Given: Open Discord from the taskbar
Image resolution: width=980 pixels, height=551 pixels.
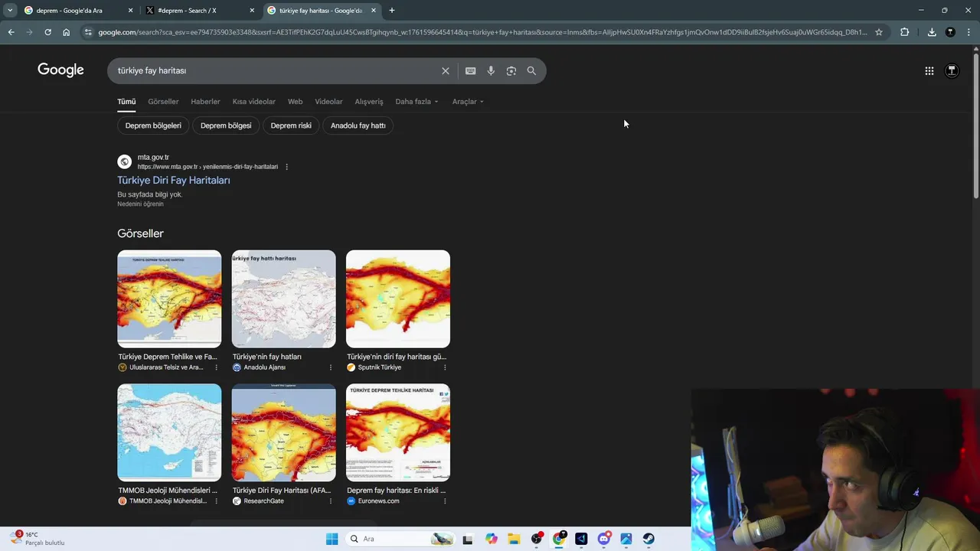Looking at the screenshot, I should tap(604, 539).
